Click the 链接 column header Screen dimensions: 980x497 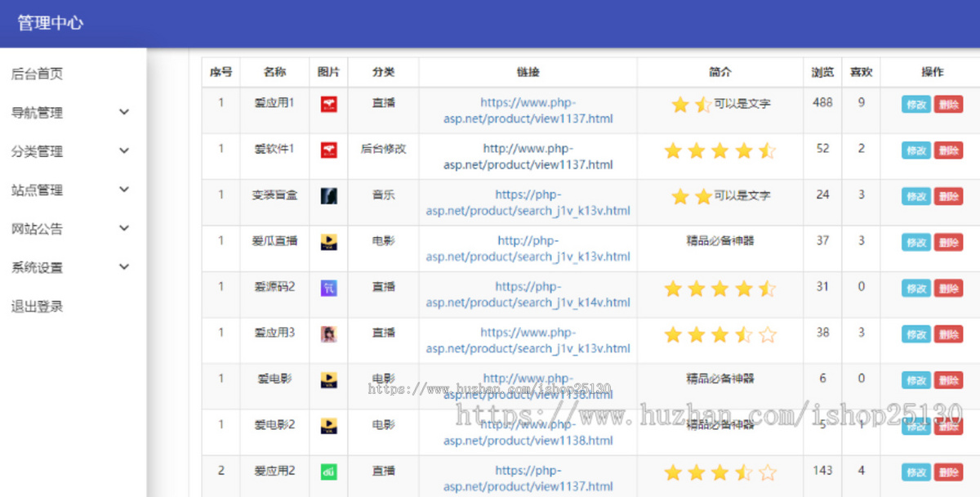528,72
